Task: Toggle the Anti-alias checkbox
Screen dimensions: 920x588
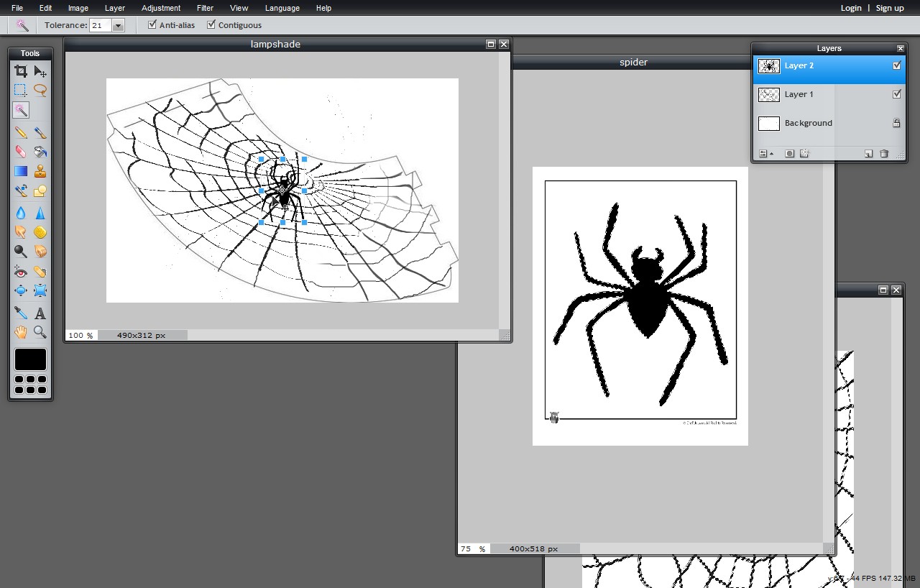Action: [x=152, y=24]
